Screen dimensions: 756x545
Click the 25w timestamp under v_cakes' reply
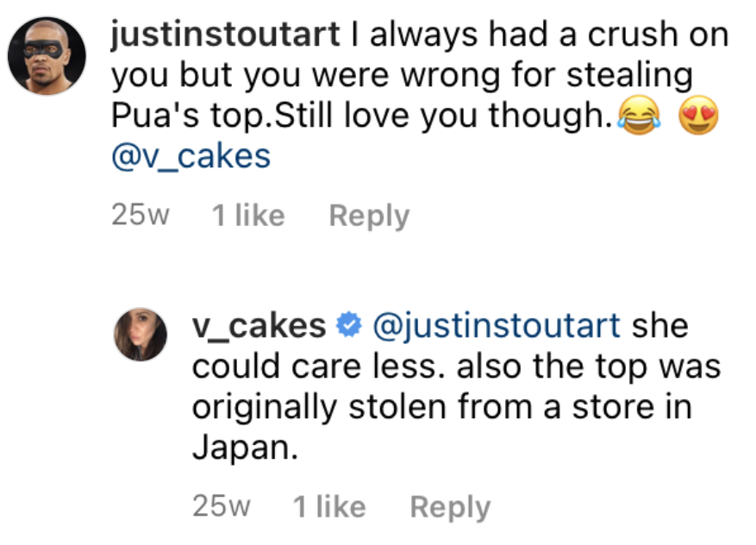(x=222, y=506)
